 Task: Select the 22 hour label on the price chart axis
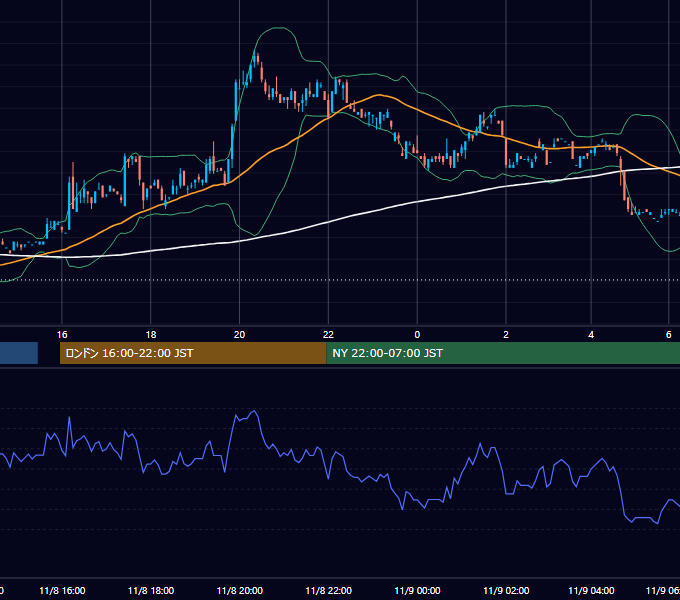(x=328, y=335)
